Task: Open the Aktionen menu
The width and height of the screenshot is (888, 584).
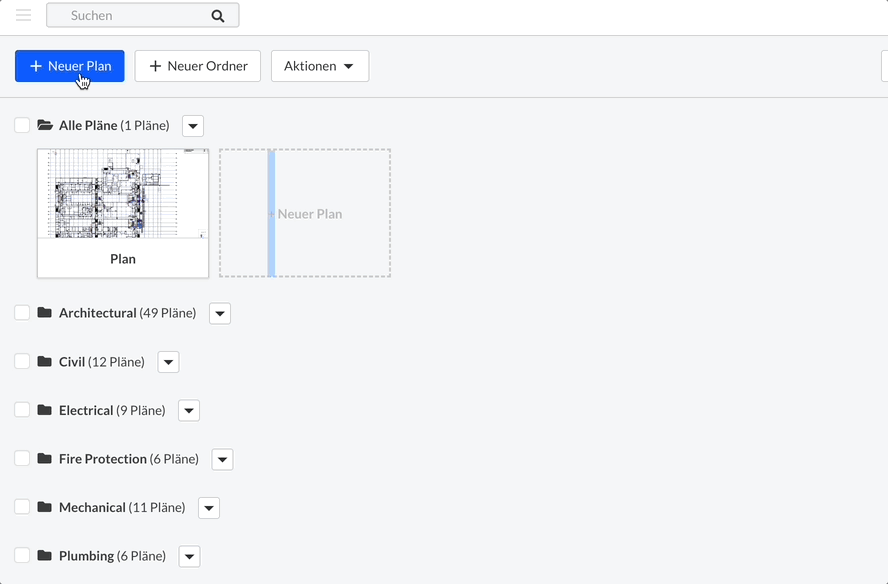Action: point(319,66)
